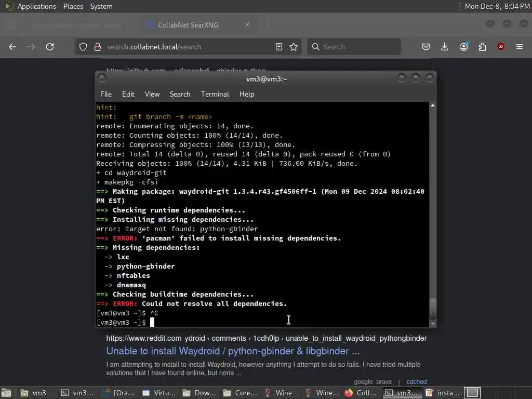Open the terminal Edit menu

[128, 95]
